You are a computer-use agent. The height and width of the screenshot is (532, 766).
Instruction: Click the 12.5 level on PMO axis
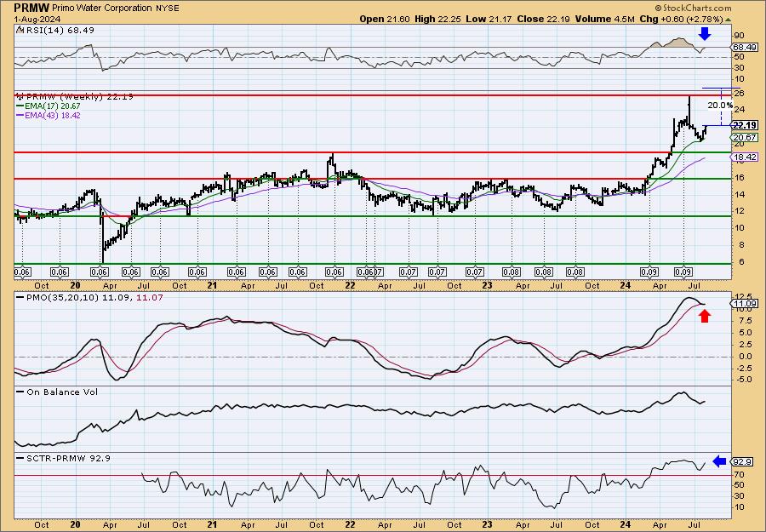742,296
